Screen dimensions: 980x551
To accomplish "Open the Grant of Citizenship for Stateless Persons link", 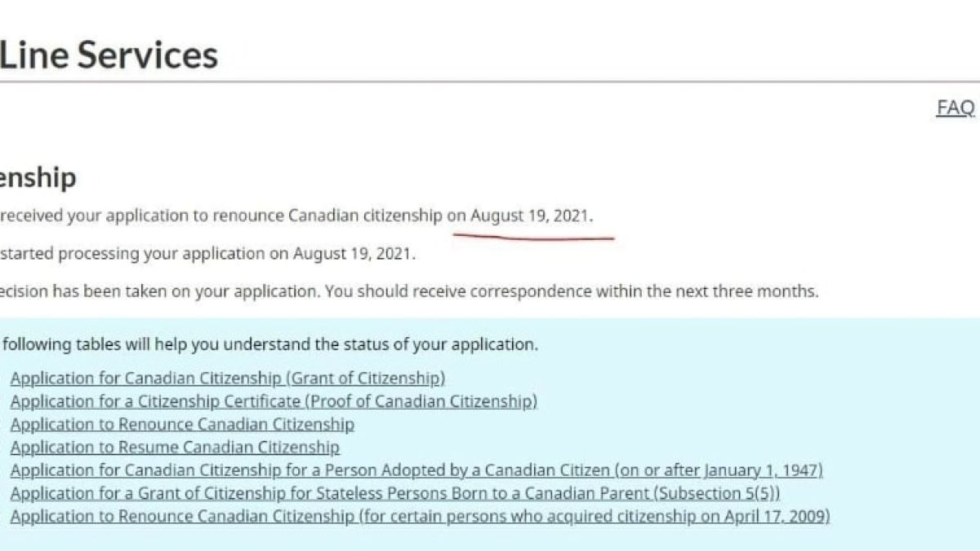I will [395, 493].
